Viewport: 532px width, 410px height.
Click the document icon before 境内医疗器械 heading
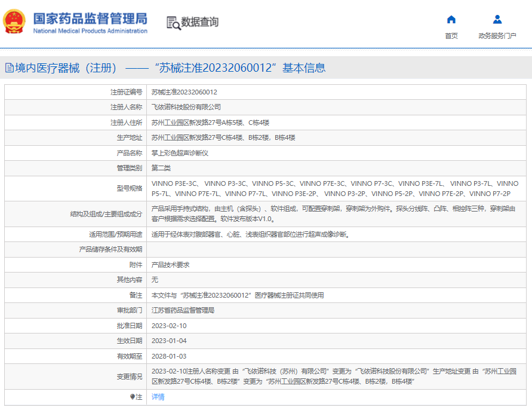(10, 68)
